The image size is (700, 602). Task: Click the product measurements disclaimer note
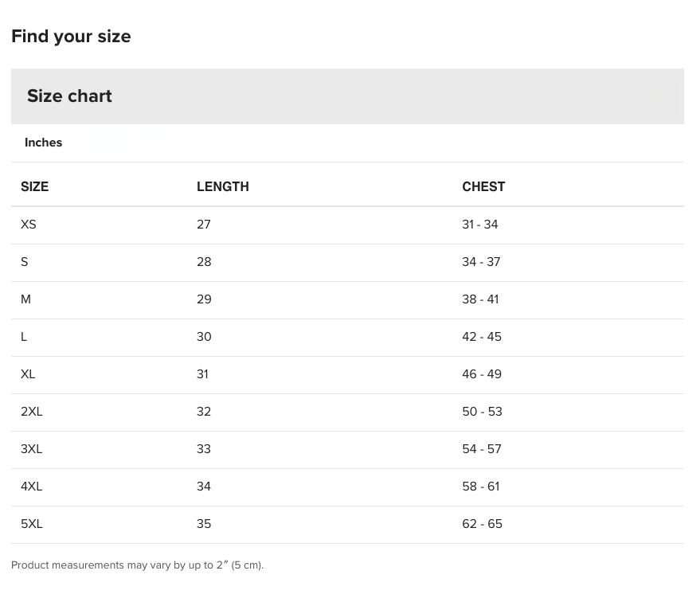pyautogui.click(x=137, y=565)
